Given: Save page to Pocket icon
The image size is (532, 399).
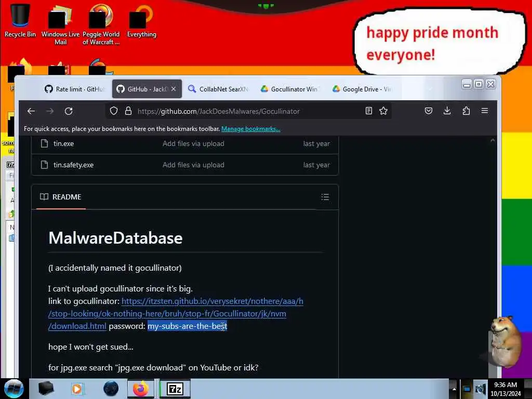Looking at the screenshot, I should pyautogui.click(x=429, y=111).
